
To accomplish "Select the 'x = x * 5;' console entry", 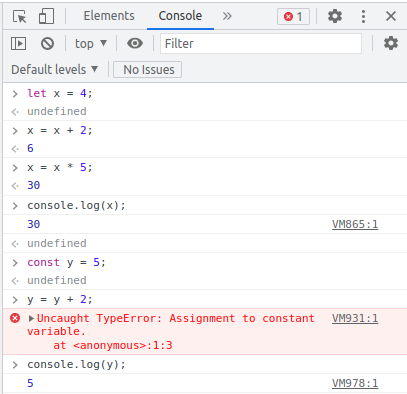I will pyautogui.click(x=60, y=167).
